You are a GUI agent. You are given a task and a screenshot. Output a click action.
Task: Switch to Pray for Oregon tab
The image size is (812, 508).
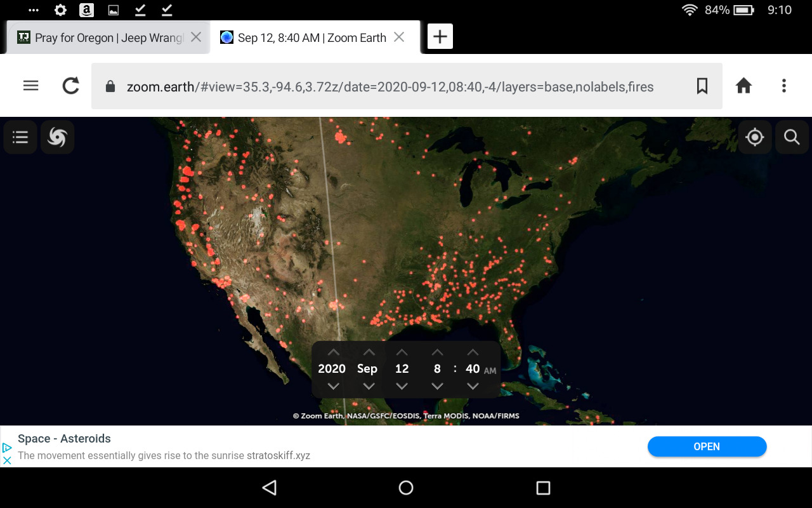tap(101, 37)
